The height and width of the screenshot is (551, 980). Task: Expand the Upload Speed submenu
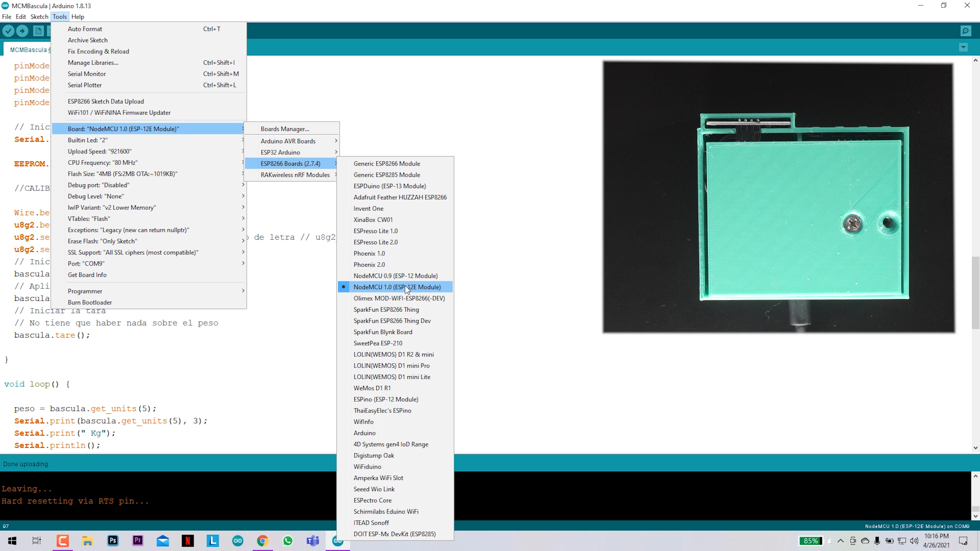100,151
